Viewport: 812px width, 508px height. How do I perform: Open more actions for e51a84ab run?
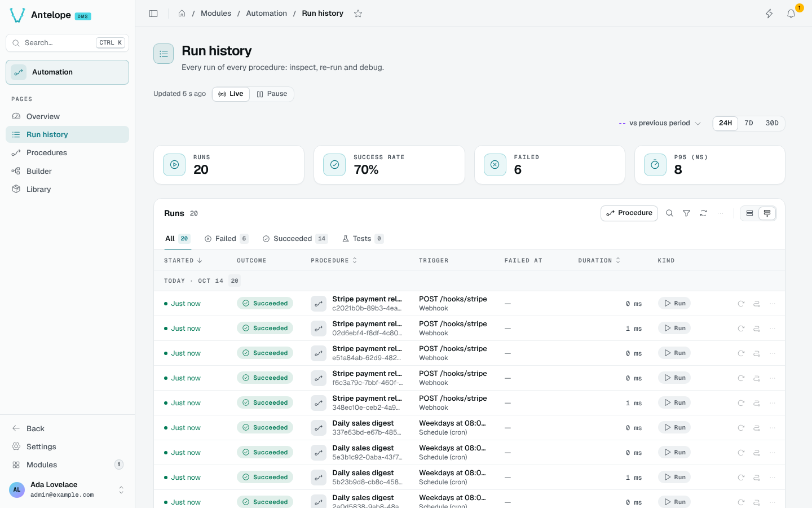coord(773,353)
